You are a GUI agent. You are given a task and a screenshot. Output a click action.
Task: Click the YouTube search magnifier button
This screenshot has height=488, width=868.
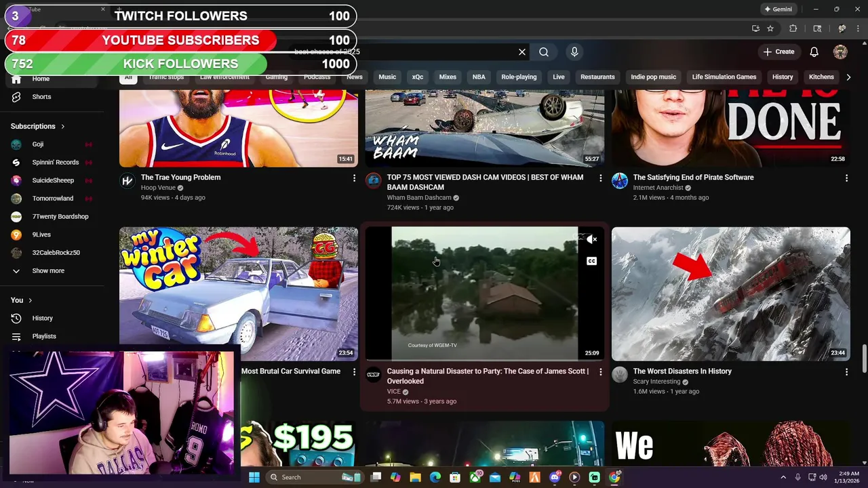coord(544,52)
